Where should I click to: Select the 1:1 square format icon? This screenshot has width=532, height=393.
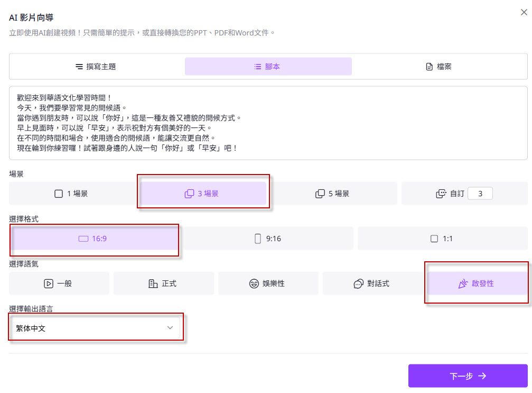434,239
